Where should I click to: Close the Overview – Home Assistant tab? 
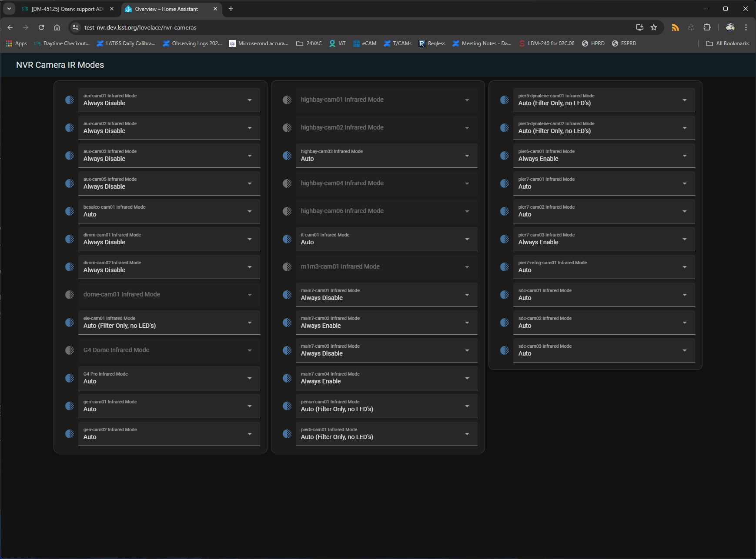pos(215,9)
